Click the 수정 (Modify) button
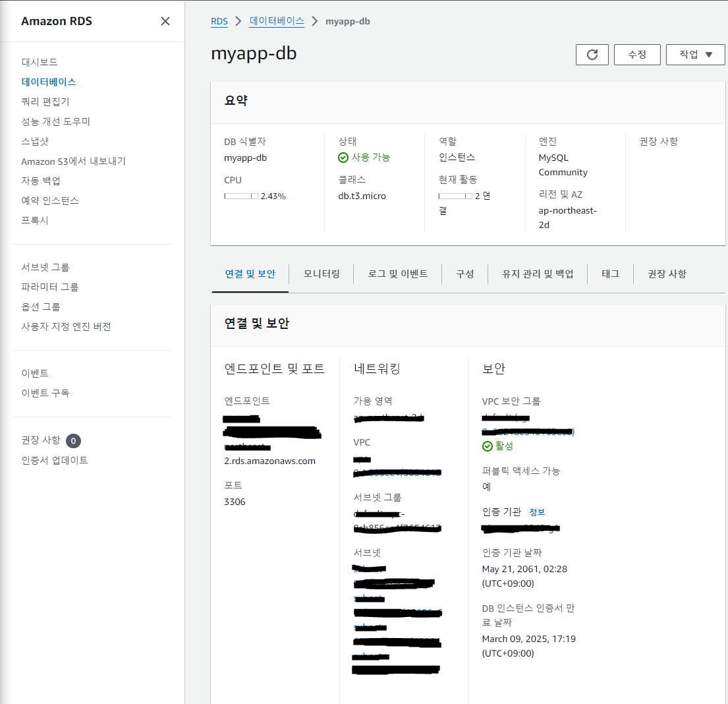The width and height of the screenshot is (728, 704). pos(637,55)
